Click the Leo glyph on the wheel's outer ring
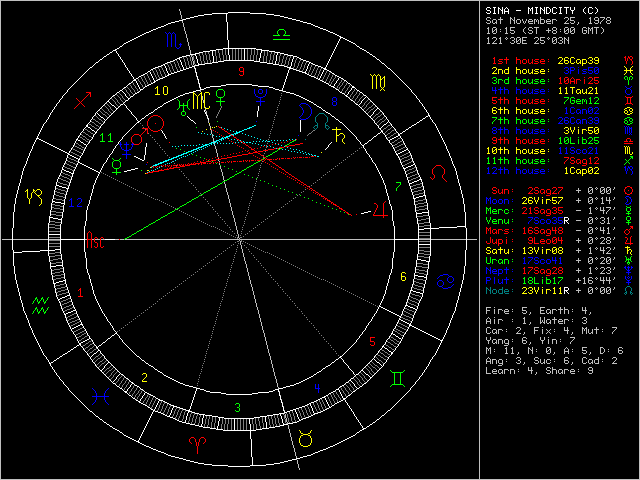640x480 pixels. point(438,172)
